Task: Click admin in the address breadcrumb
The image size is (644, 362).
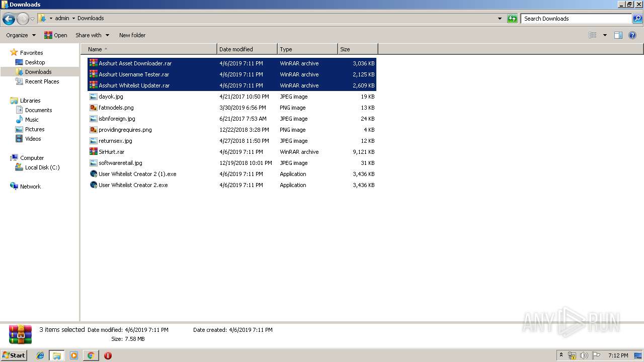Action: coord(62,18)
